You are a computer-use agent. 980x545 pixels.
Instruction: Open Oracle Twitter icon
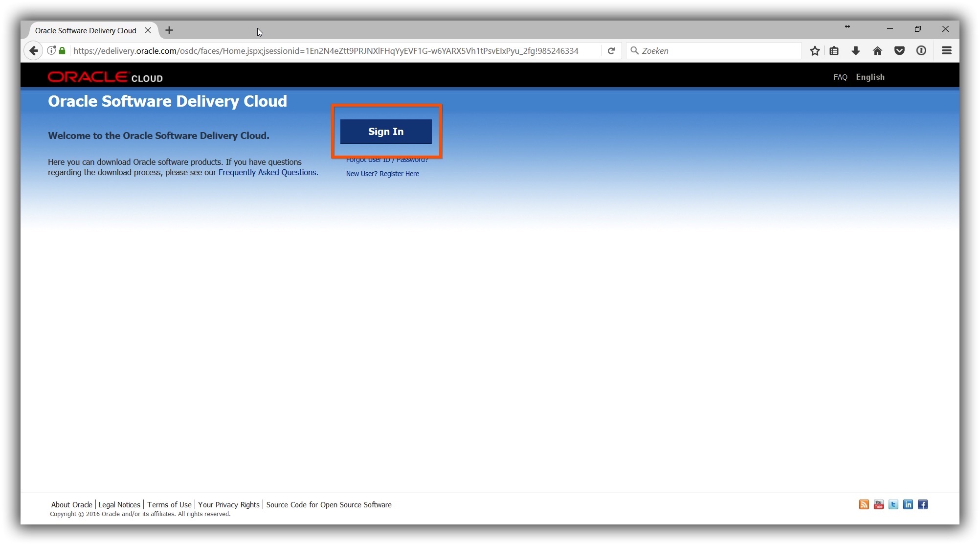click(x=893, y=504)
